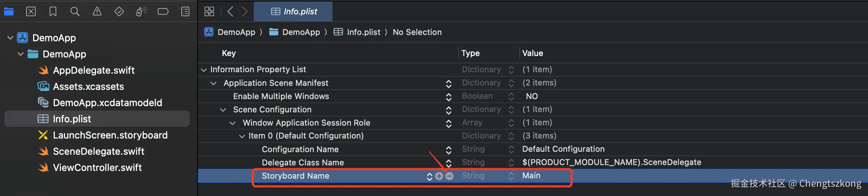Open the Debug navigator spray icon
The height and width of the screenshot is (196, 868).
click(141, 12)
